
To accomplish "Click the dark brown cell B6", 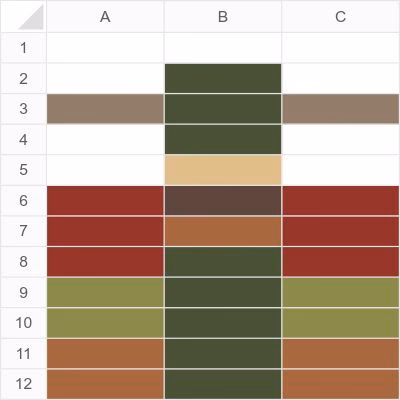I will pyautogui.click(x=223, y=201).
